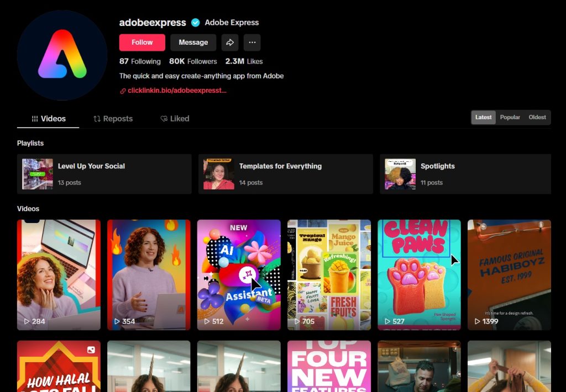Play the Clean Paws video thumbnail
Image resolution: width=566 pixels, height=392 pixels.
(418, 274)
